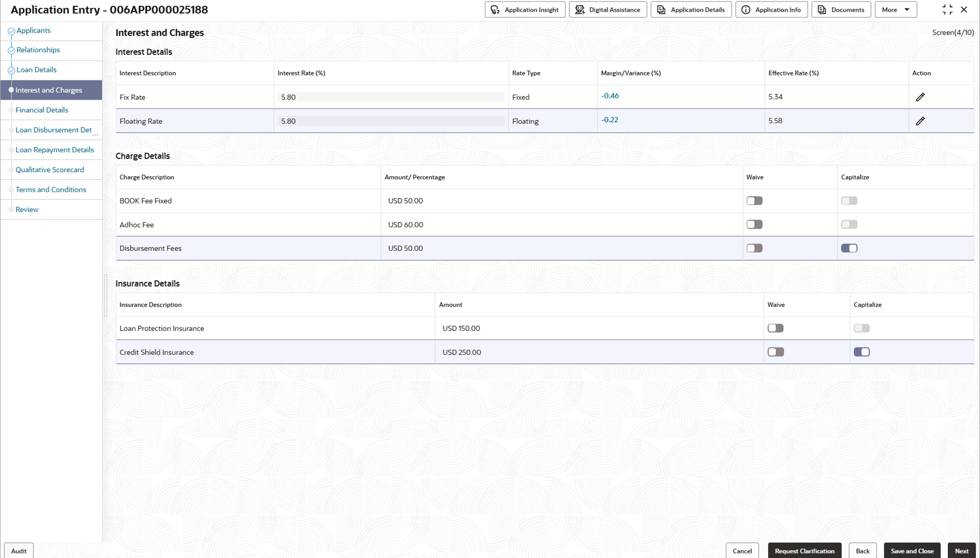Toggle Waive for BOOK Fee Fixed
This screenshot has width=980, height=558.
point(754,201)
